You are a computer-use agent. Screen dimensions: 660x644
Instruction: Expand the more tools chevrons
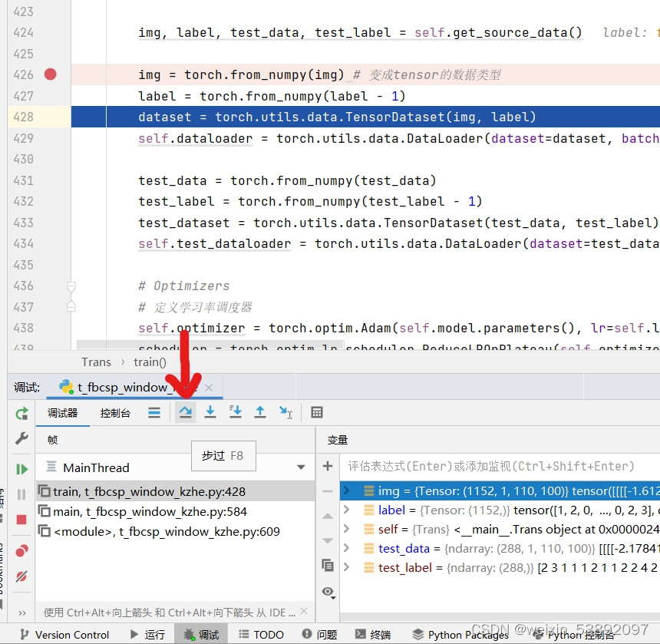click(x=22, y=613)
